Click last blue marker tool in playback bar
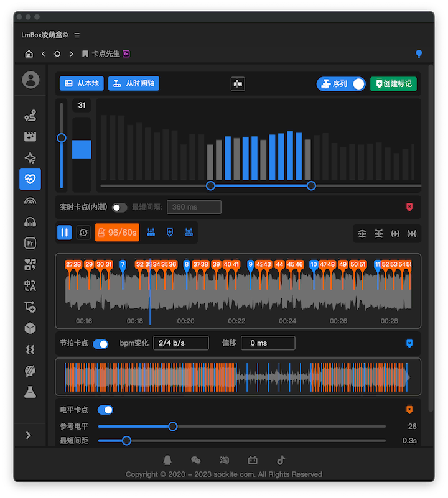 coord(189,233)
